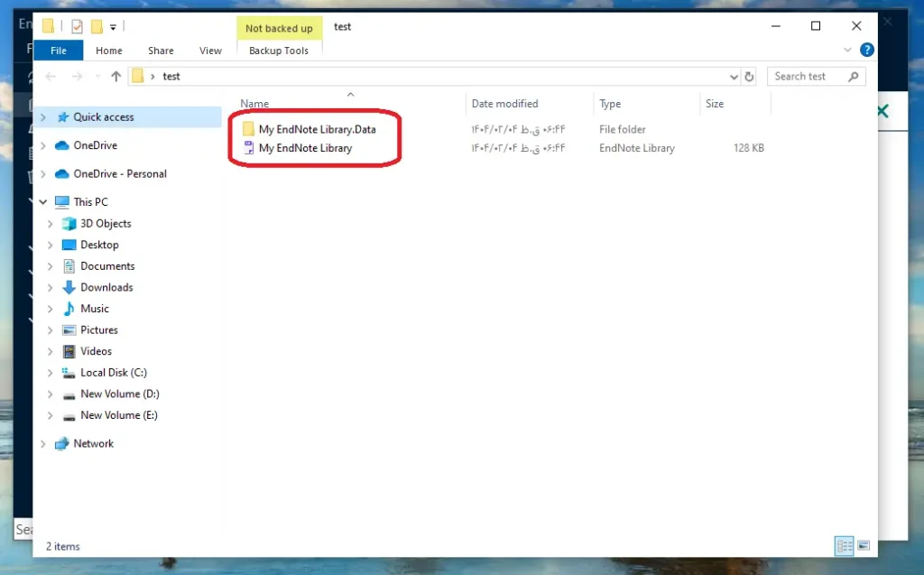Viewport: 924px width, 575px height.
Task: Select This PC in navigation pane
Action: coord(90,201)
